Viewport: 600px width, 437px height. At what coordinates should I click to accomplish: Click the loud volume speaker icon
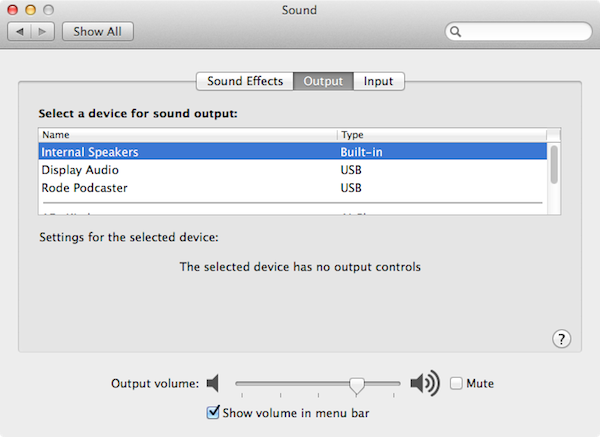(425, 383)
